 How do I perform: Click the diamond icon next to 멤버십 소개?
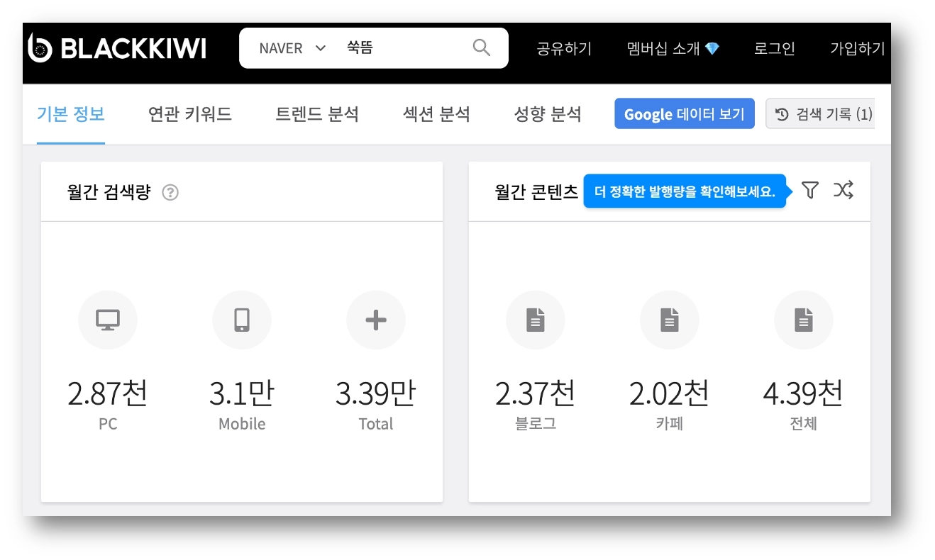[713, 48]
